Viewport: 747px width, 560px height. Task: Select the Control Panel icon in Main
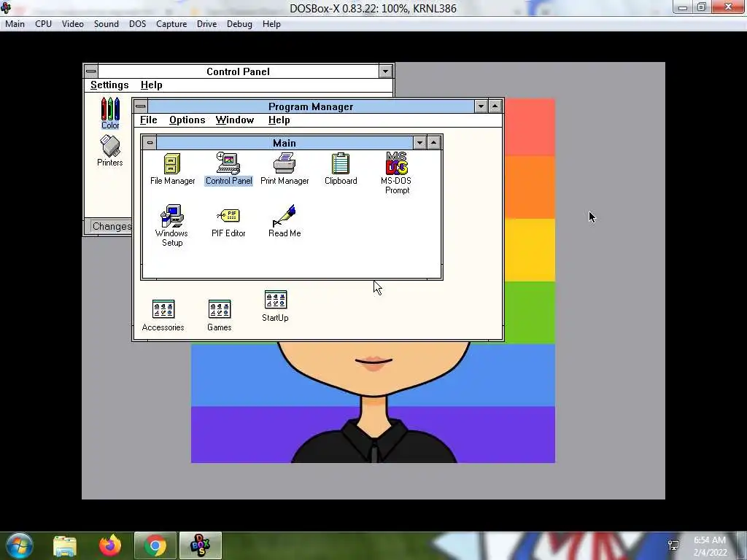228,168
